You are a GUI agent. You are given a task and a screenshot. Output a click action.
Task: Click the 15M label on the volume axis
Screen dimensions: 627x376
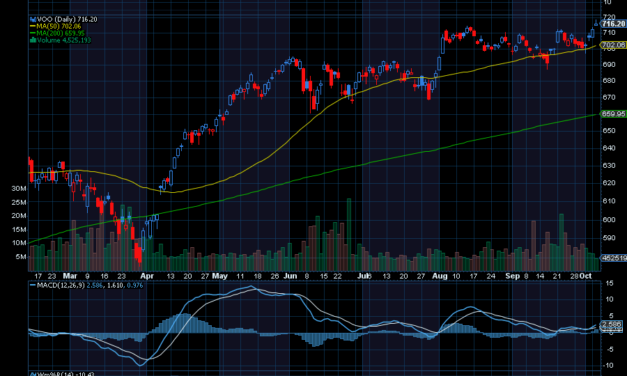(x=19, y=230)
